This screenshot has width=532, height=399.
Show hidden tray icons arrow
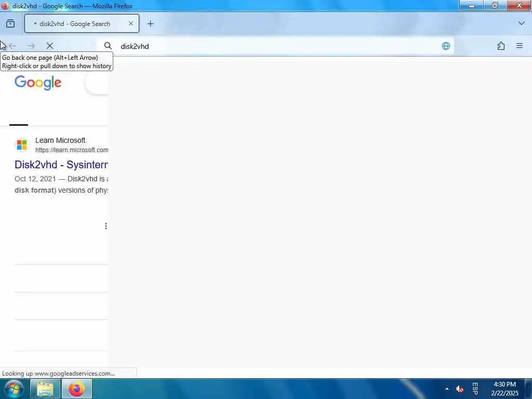pos(447,389)
